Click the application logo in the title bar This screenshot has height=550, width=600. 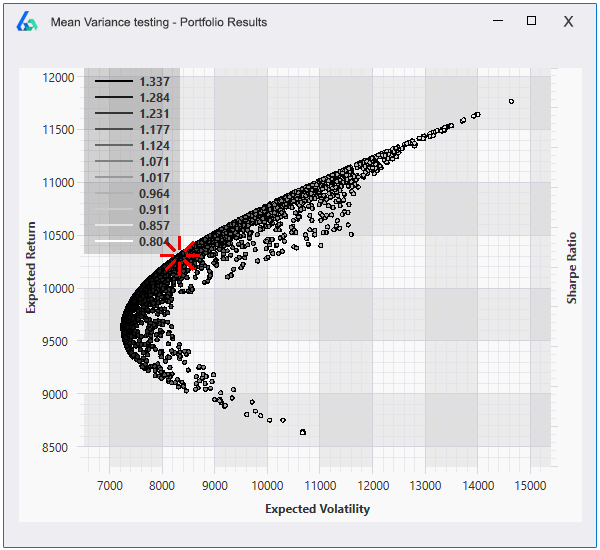(x=27, y=21)
